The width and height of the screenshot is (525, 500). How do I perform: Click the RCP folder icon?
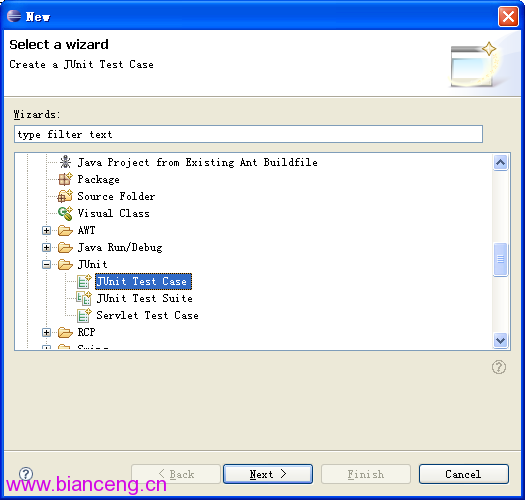pyautogui.click(x=65, y=333)
